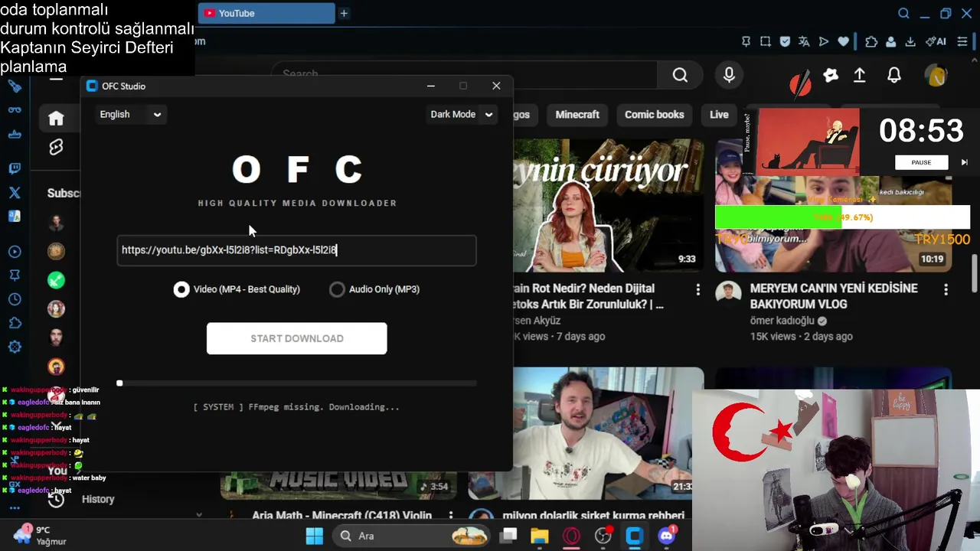This screenshot has height=551, width=980.
Task: Click the Windows Start button
Action: (x=315, y=536)
